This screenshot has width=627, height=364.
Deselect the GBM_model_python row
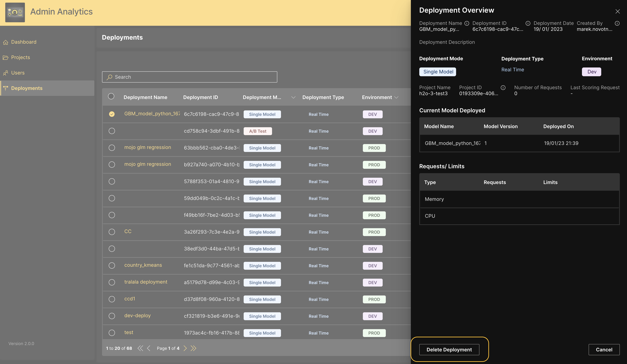[x=112, y=114]
